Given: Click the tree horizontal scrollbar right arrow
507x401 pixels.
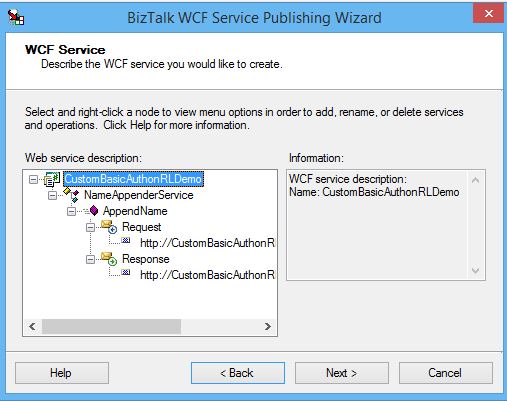Looking at the screenshot, I should click(x=268, y=326).
